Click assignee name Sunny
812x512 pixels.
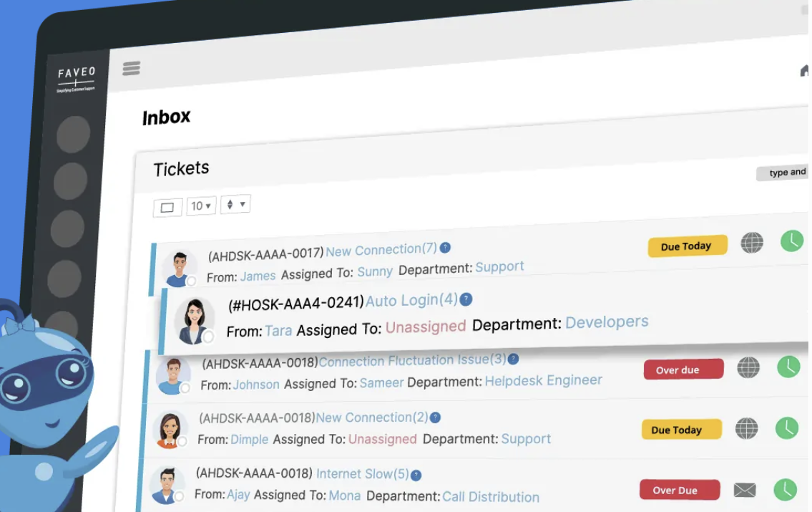(375, 271)
